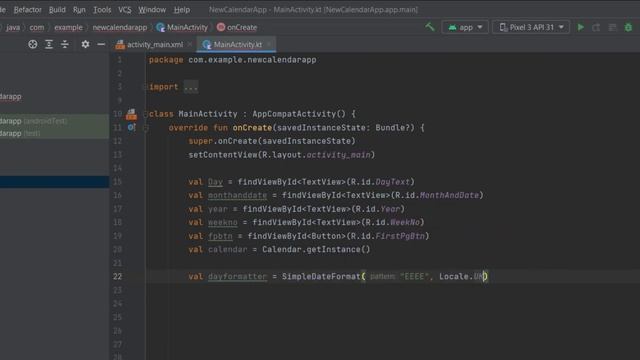Image resolution: width=640 pixels, height=360 pixels.
Task: Click the Make Project hammer icon
Action: pyautogui.click(x=430, y=27)
